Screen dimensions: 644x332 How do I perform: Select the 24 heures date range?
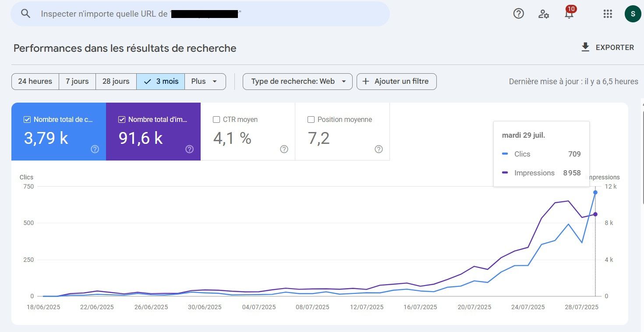(x=35, y=82)
